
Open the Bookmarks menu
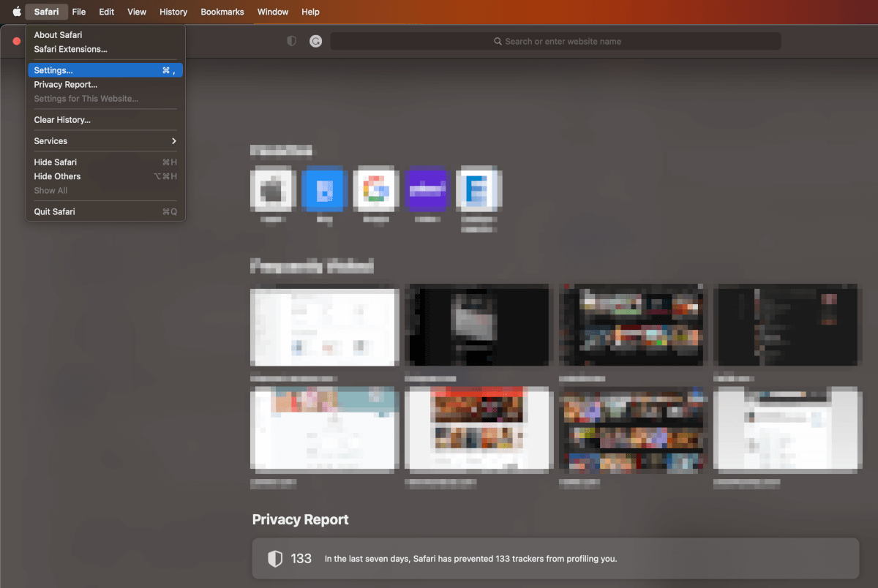[222, 12]
